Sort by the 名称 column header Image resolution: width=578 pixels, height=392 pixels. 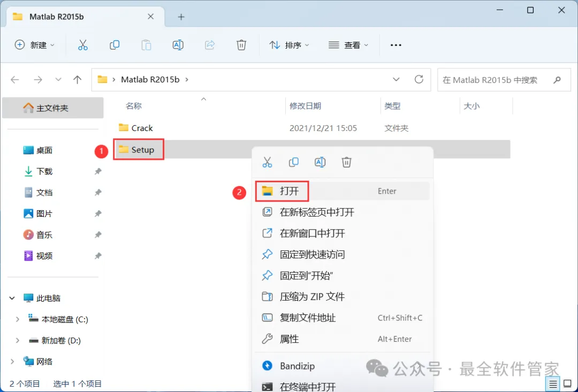(x=133, y=106)
